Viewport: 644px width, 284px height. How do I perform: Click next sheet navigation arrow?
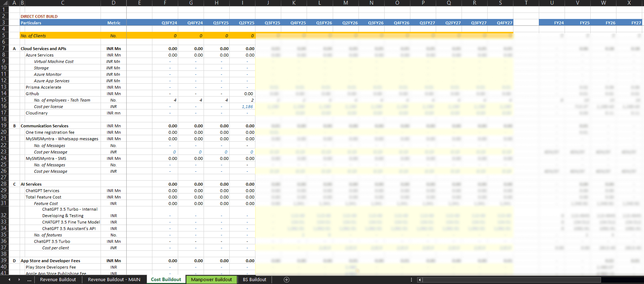(19, 280)
